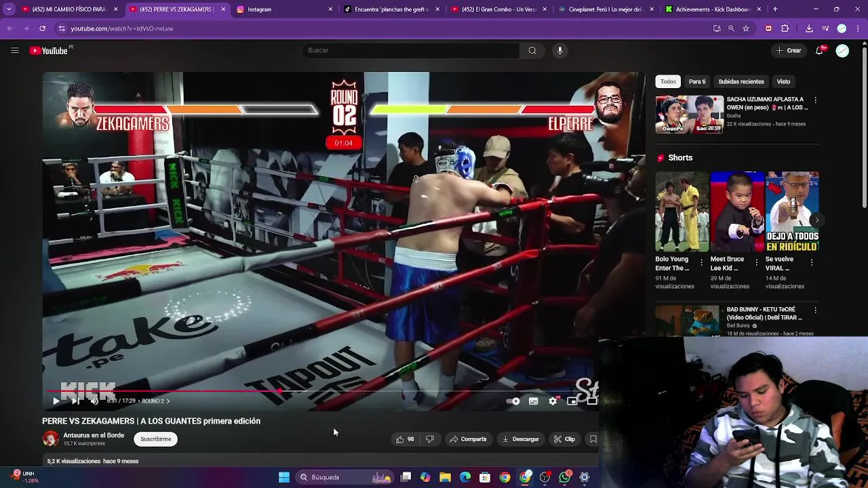Open Antaurus en el Borde channel

pyautogui.click(x=94, y=435)
